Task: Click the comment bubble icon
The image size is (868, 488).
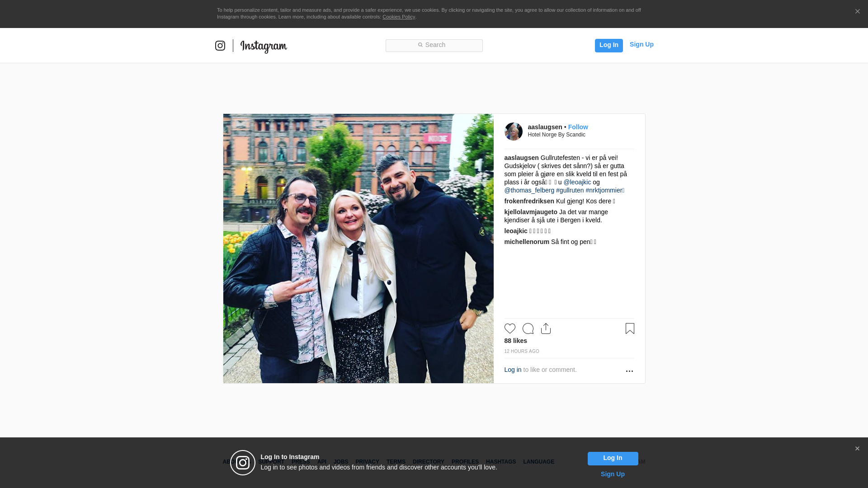Action: pos(528,328)
